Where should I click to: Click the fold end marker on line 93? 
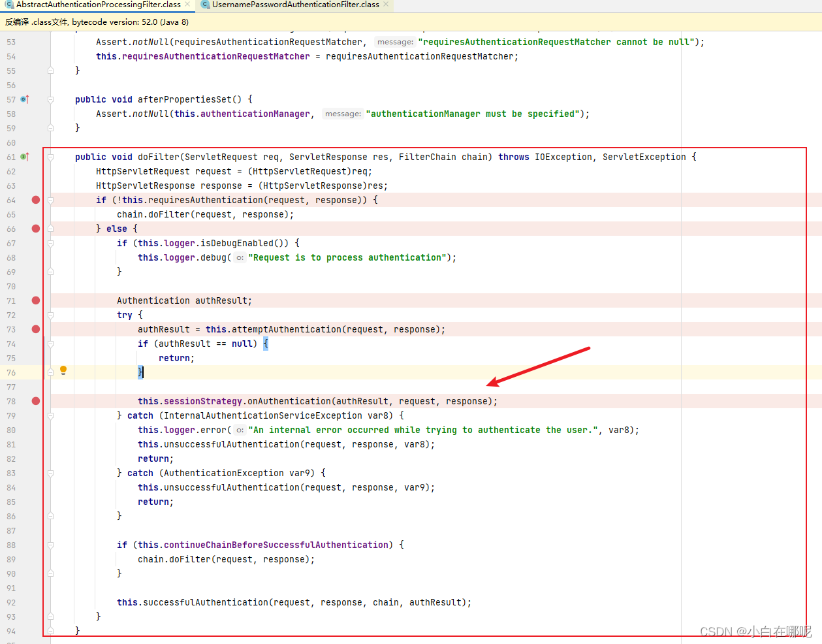(x=50, y=617)
